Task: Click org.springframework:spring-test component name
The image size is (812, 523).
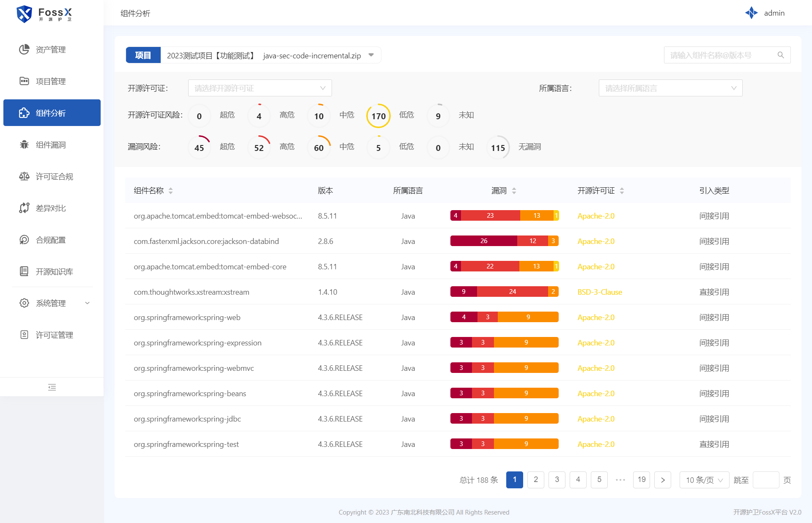Action: pyautogui.click(x=186, y=444)
